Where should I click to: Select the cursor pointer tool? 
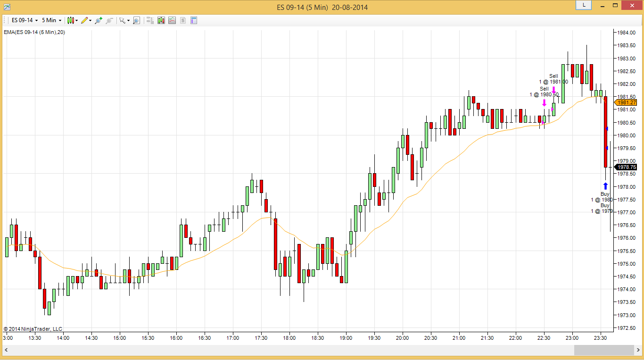pyautogui.click(x=122, y=20)
